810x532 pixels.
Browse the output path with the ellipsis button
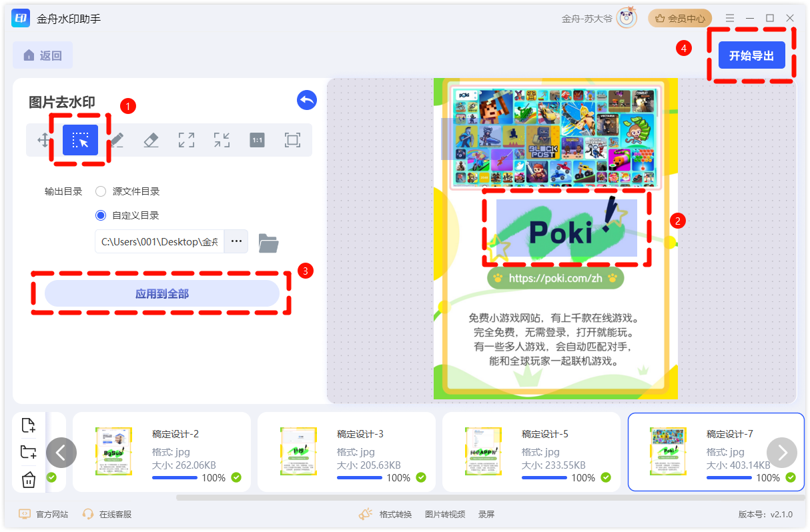pos(236,241)
